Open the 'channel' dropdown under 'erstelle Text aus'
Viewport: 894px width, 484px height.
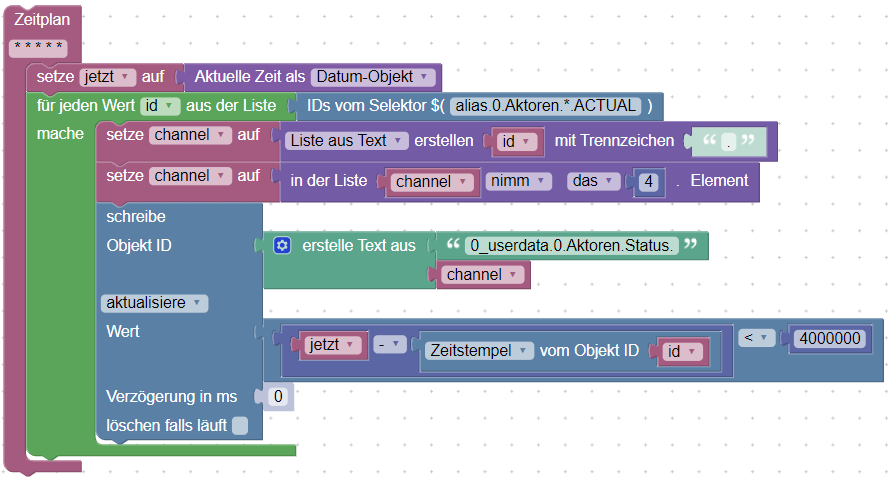[x=482, y=275]
